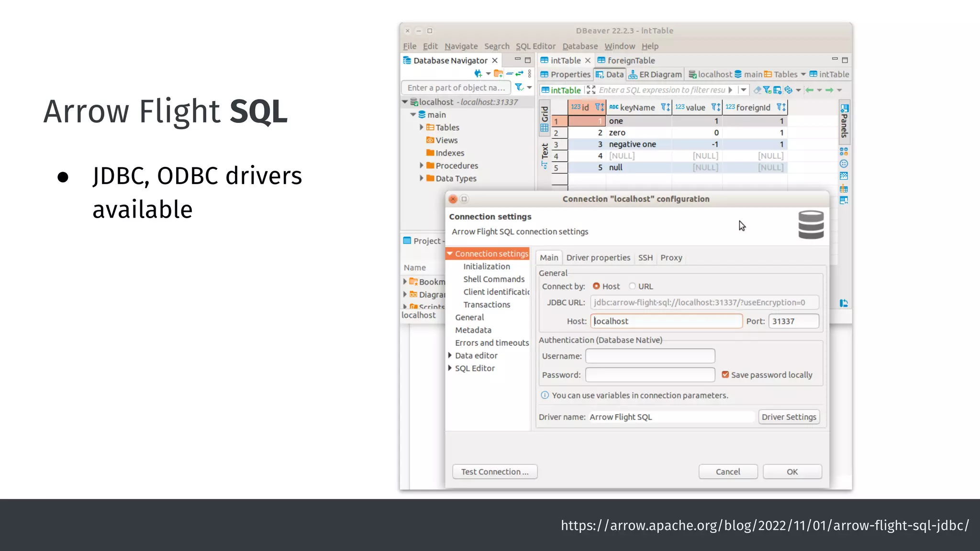Viewport: 980px width, 551px height.
Task: Open Database Navigator view menu dots
Action: coord(530,74)
